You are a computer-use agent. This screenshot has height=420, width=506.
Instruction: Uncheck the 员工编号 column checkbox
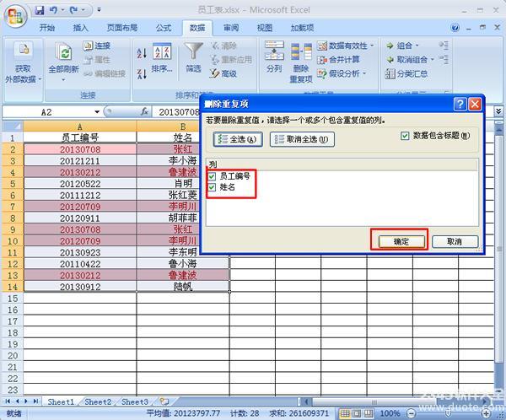point(213,176)
